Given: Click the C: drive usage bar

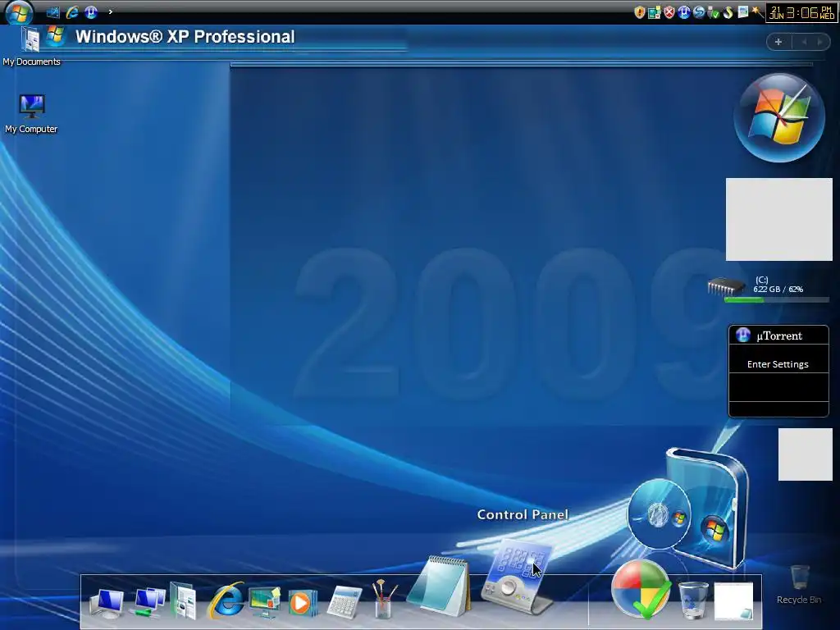Looking at the screenshot, I should point(776,300).
